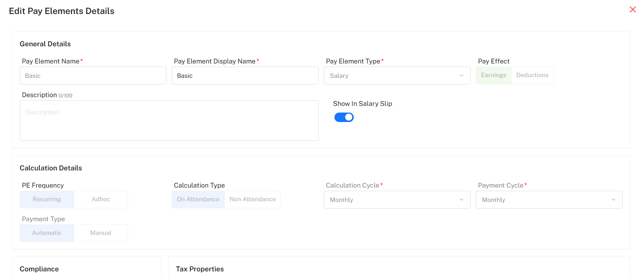Edit the Pay Element Display Name field

(245, 76)
